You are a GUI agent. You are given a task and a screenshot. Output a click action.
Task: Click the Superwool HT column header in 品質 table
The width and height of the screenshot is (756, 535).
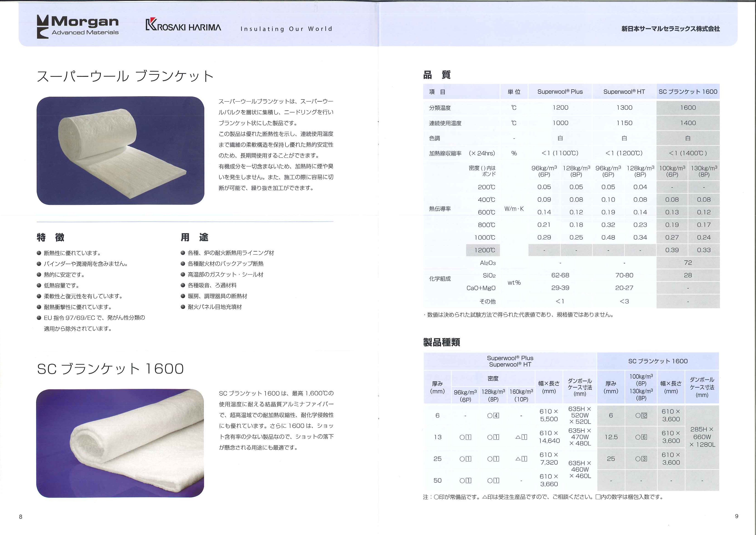624,92
